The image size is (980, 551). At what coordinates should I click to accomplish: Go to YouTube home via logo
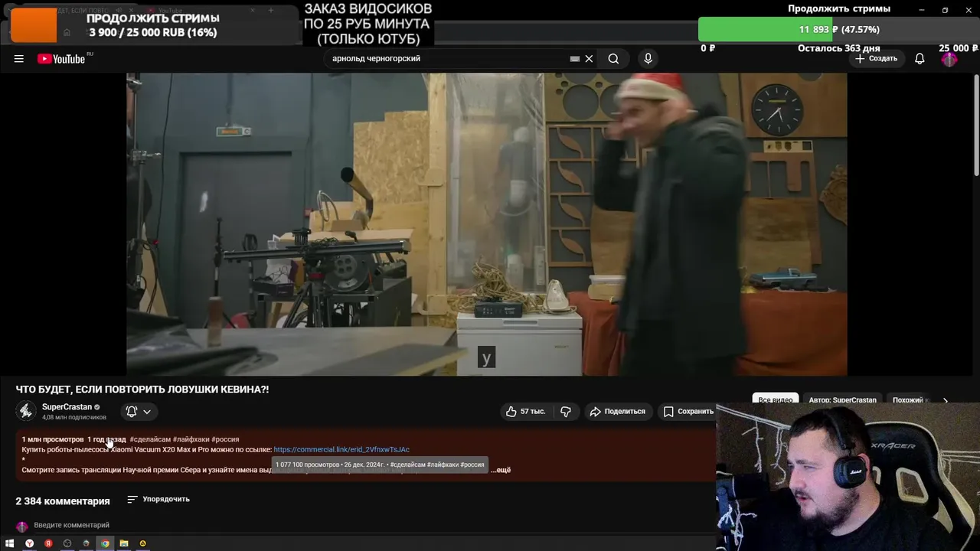[61, 59]
